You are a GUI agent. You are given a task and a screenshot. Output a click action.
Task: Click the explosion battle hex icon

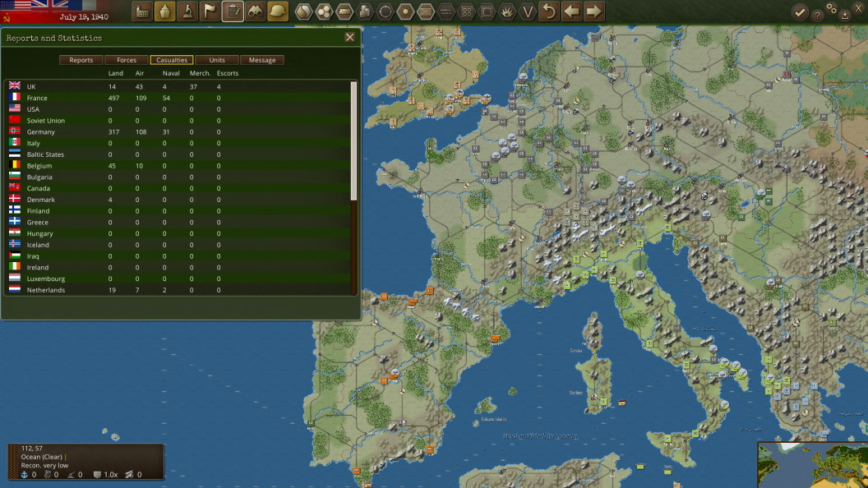(x=507, y=12)
